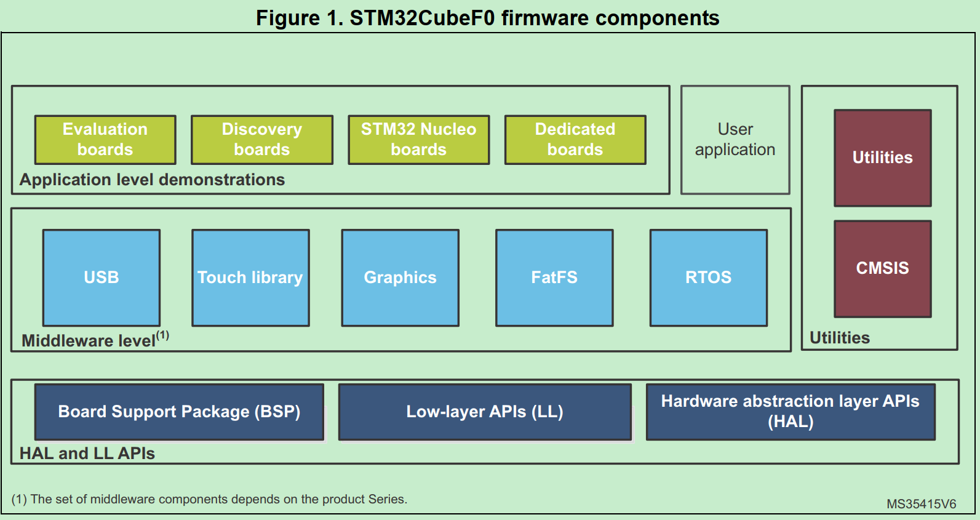Select the Low-layer APIs (LL) block
This screenshot has height=520, width=980.
pos(485,412)
